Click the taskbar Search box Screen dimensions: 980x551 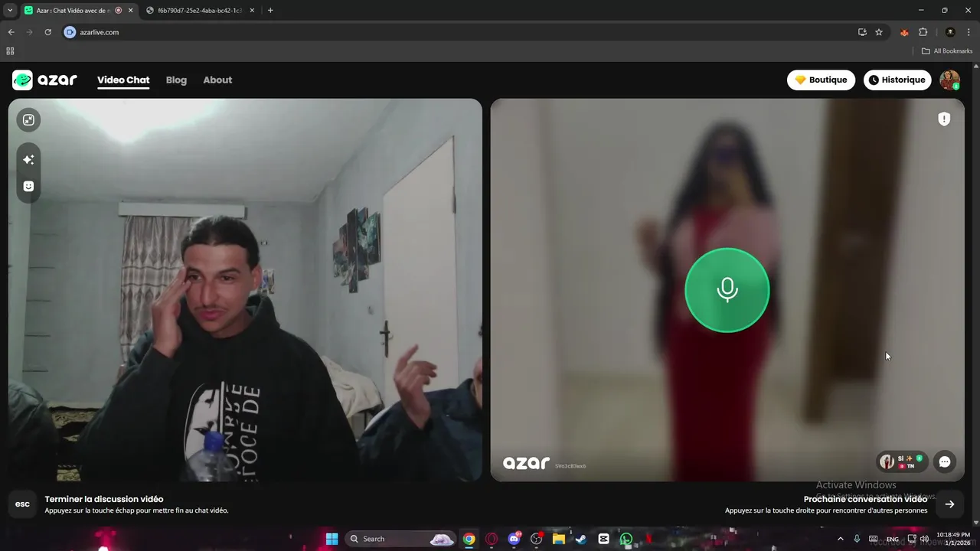click(401, 539)
